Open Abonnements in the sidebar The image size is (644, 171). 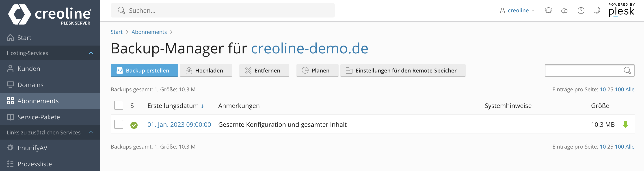click(50, 101)
